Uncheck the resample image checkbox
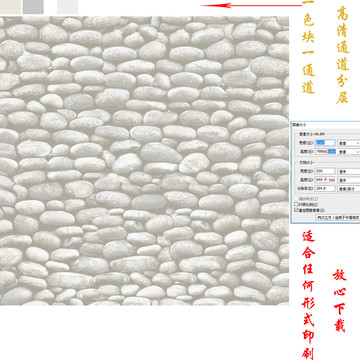The width and height of the screenshot is (360, 360). 296,210
